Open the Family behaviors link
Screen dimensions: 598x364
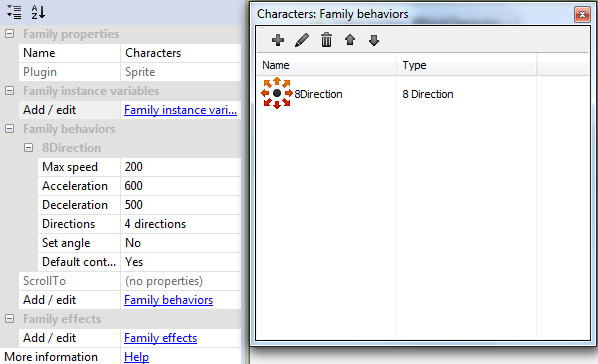169,300
